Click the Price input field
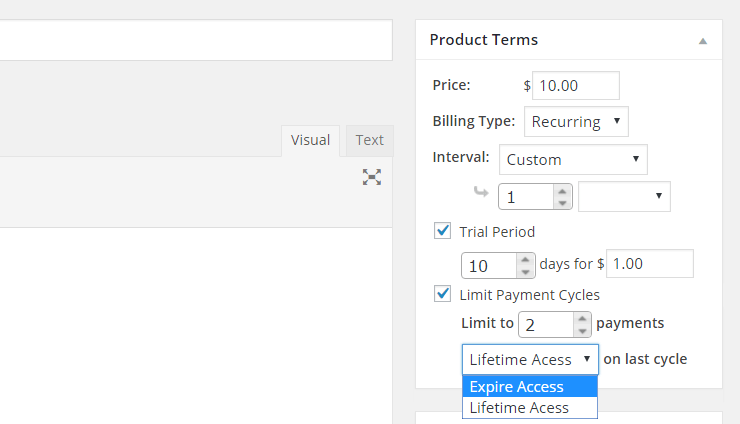Screen dimensions: 740x424 pyautogui.click(x=576, y=85)
